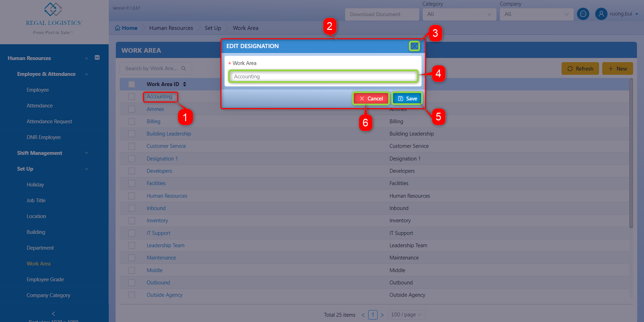Open Attendance Request in sidebar

point(49,121)
